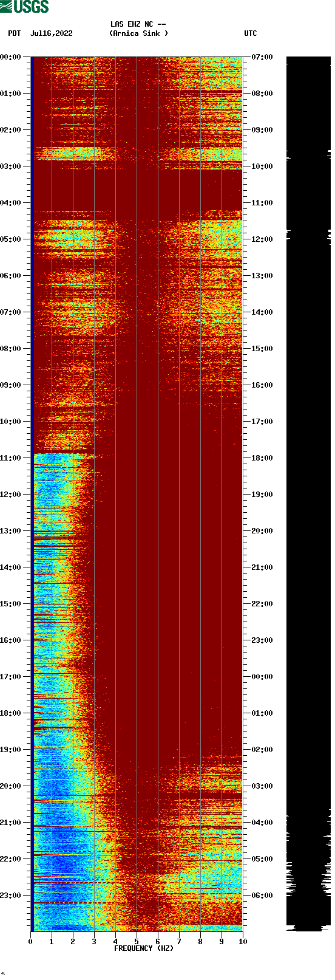Screen dimensions: 335x980
Task: Click the station title LAS EHZ NC --
Action: click(138, 24)
